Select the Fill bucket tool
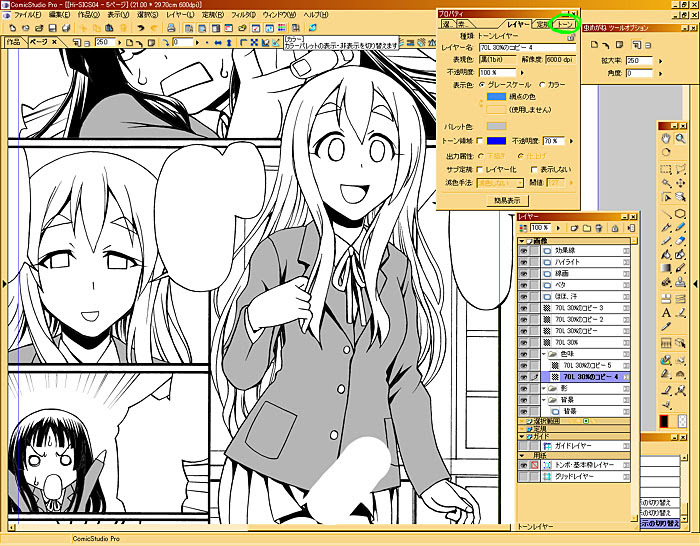 (666, 255)
